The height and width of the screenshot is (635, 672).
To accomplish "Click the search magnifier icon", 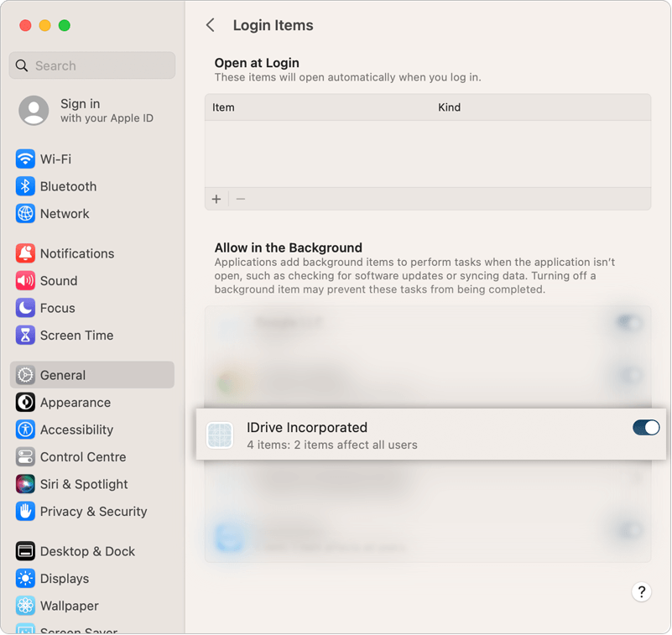I will coord(22,65).
